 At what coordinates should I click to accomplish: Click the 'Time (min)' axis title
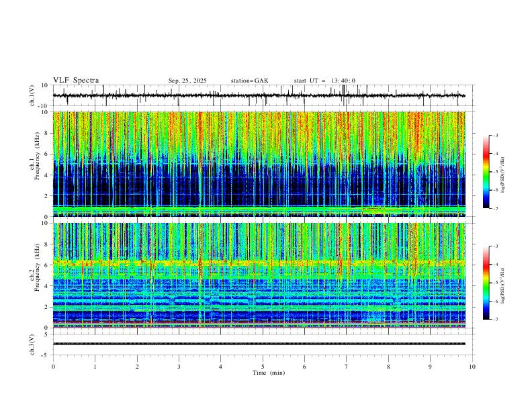(269, 373)
